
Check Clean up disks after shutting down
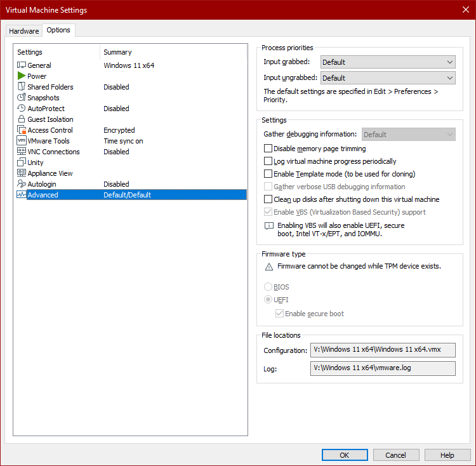click(x=268, y=199)
